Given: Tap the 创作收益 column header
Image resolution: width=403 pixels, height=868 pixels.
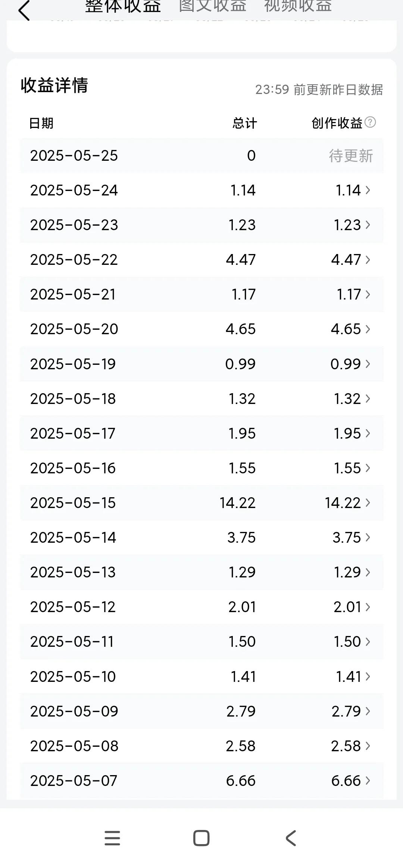Looking at the screenshot, I should pyautogui.click(x=337, y=123).
